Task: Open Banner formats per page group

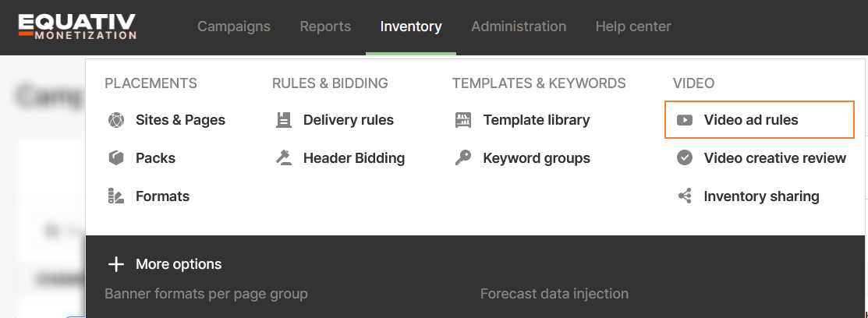Action: [206, 294]
